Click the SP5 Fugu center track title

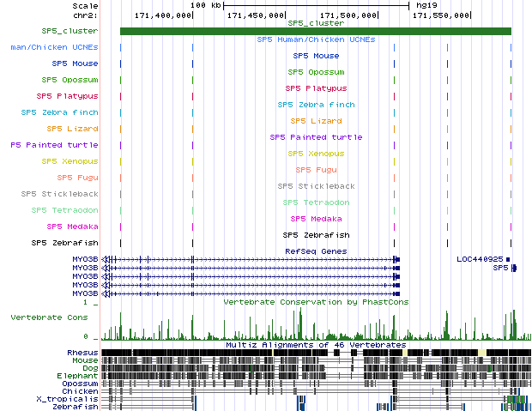[315, 170]
